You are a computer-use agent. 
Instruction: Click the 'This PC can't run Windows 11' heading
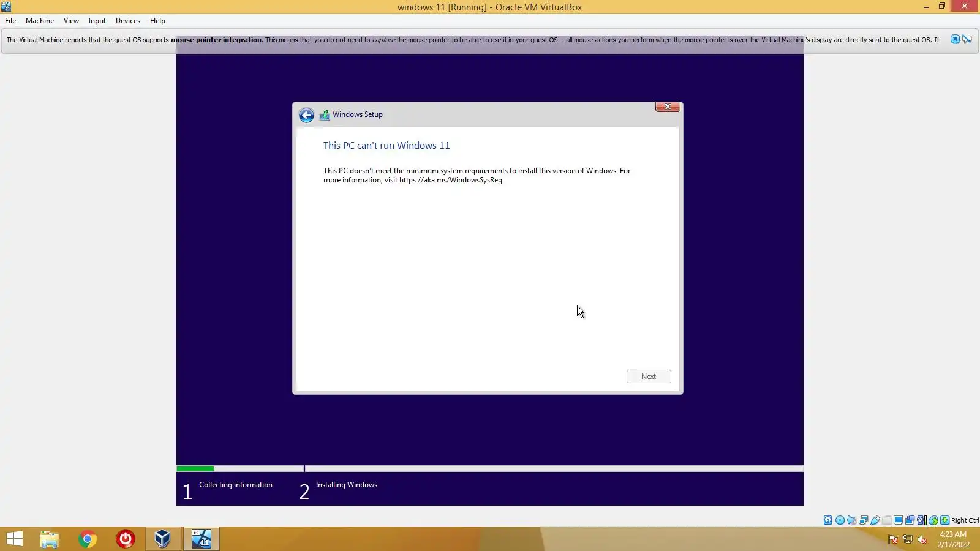[x=386, y=146]
